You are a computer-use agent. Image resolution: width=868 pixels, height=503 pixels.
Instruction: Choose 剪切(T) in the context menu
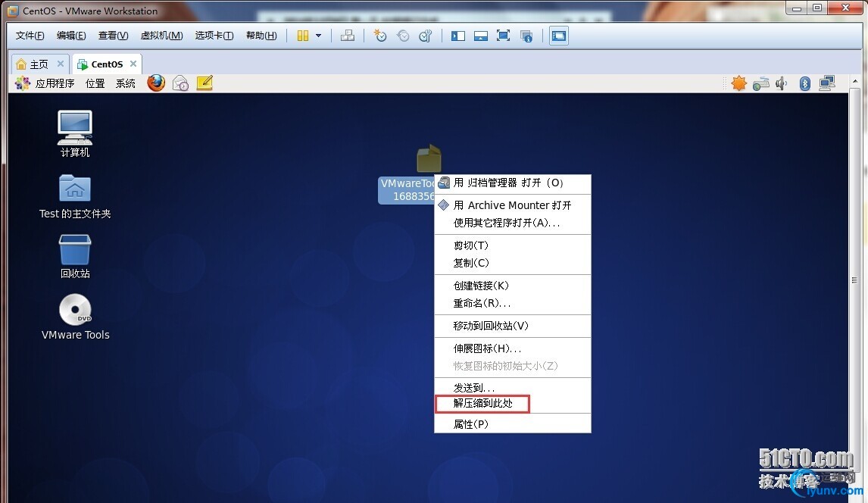point(513,245)
